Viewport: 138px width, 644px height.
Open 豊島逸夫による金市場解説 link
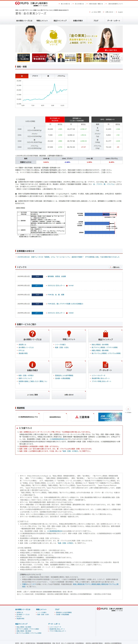tap(64, 375)
